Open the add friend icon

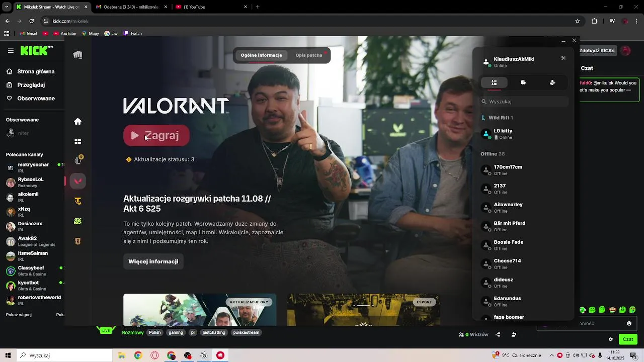click(x=552, y=82)
